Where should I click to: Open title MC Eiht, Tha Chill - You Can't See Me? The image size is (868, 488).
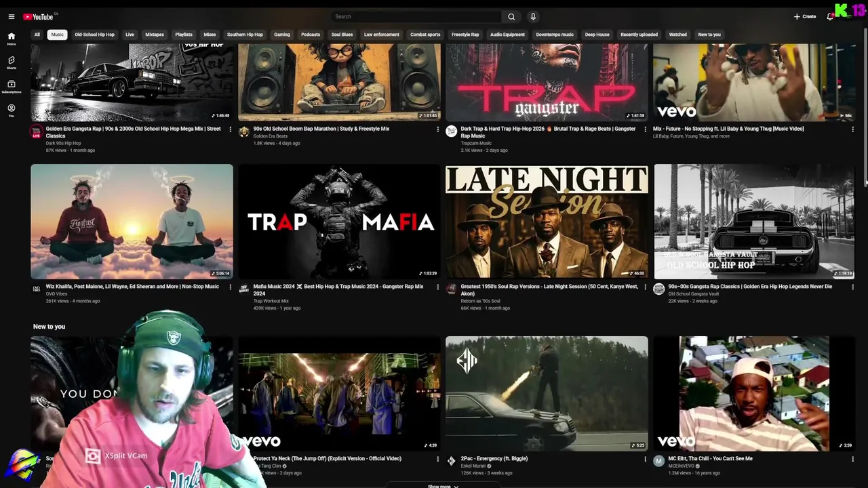pos(710,459)
